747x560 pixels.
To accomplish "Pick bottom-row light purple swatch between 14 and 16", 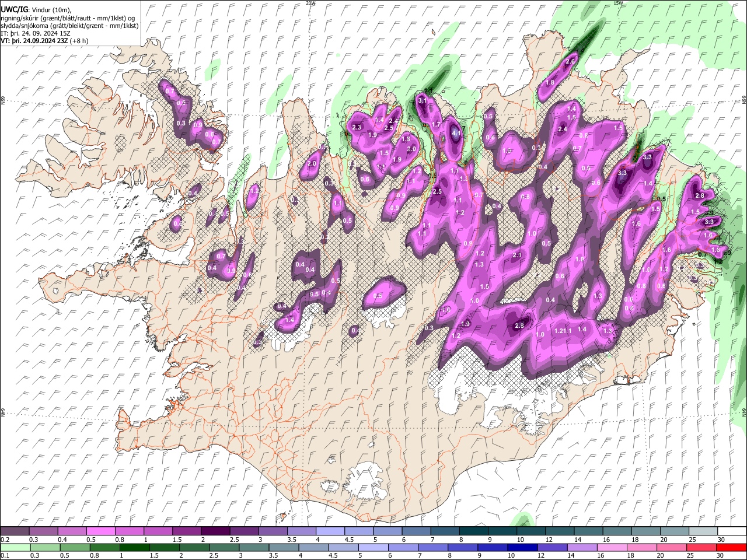I will pos(582,547).
